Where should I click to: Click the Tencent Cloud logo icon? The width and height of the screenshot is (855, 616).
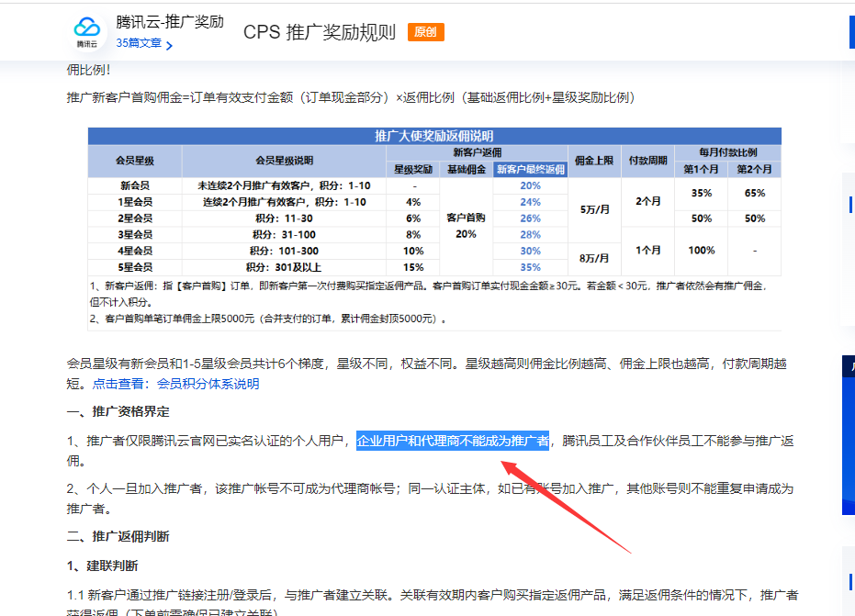coord(87,28)
